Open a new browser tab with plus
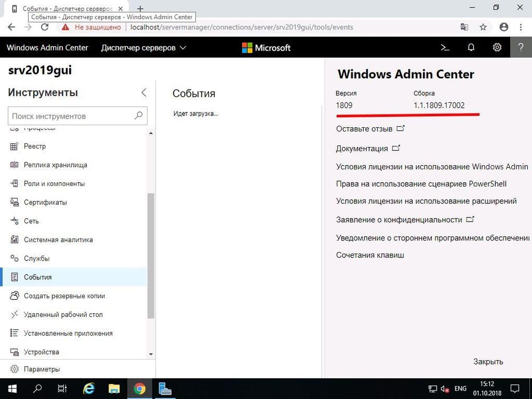 pos(140,9)
